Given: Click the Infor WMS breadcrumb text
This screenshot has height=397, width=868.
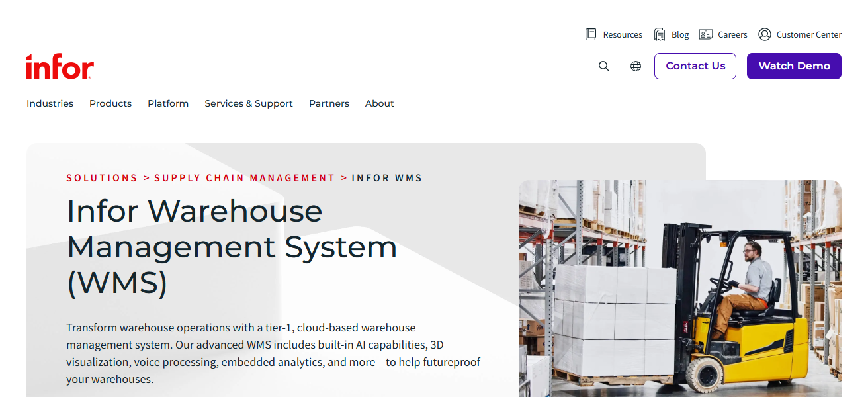Looking at the screenshot, I should click(387, 178).
